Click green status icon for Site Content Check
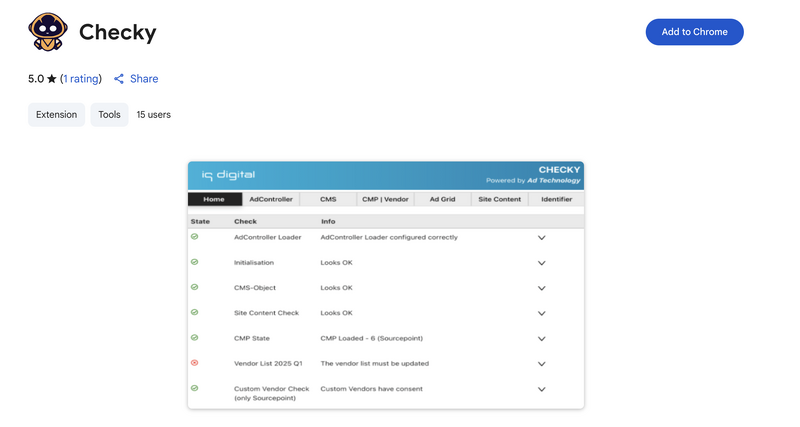 [x=194, y=312]
